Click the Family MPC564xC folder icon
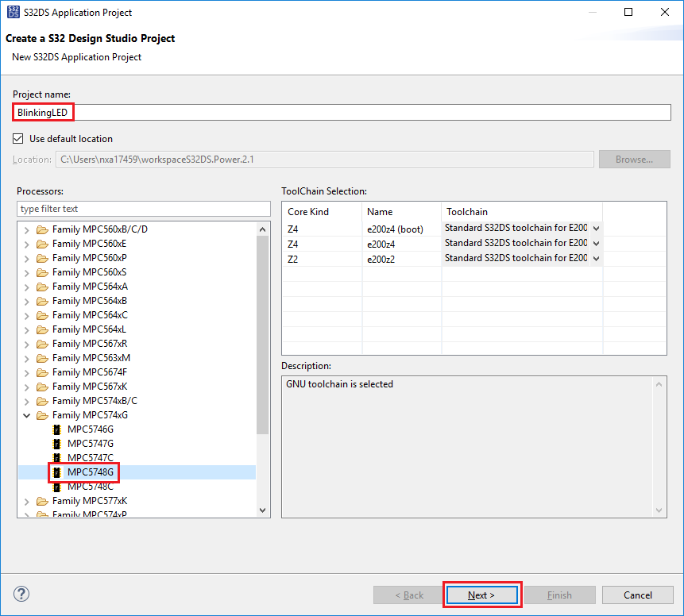Viewport: 684px width, 616px height. [x=42, y=315]
